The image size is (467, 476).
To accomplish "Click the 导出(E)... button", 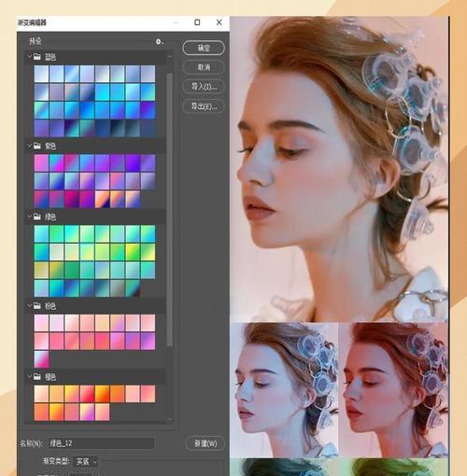I will click(204, 106).
